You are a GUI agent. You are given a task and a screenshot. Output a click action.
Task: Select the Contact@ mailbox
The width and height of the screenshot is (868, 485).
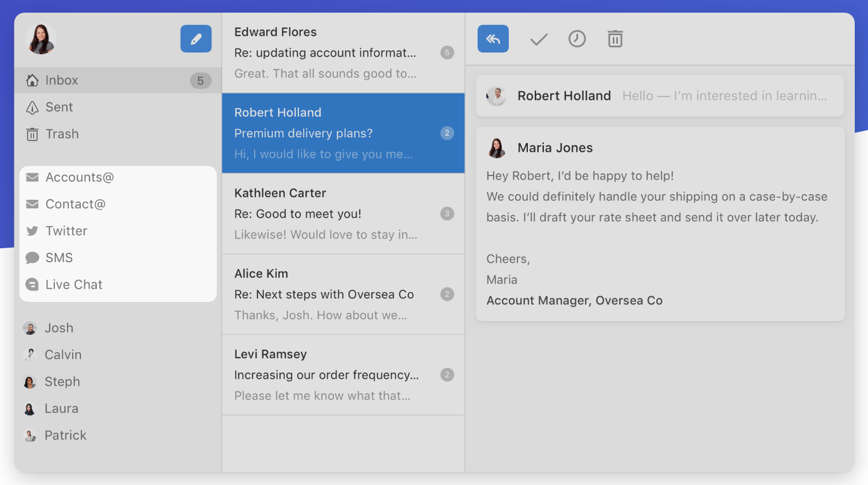[x=75, y=204]
